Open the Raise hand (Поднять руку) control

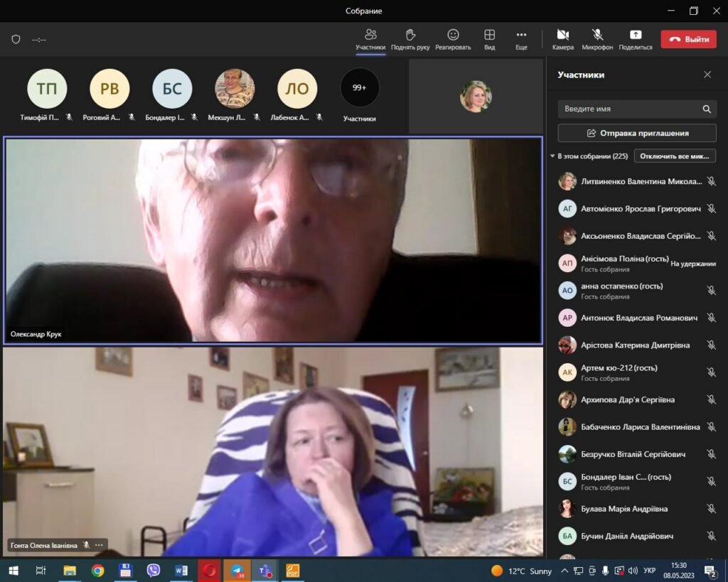(410, 39)
